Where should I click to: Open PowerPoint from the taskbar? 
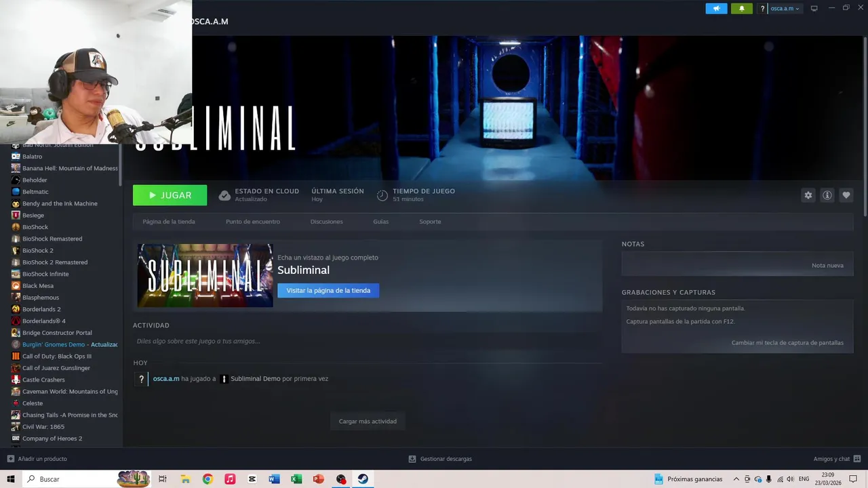pos(319,479)
